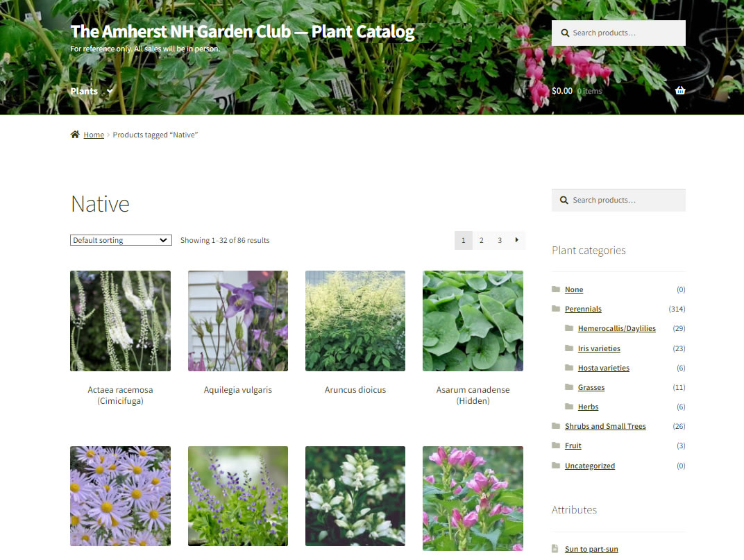Open the Actaea racemosa product thumbnail
744x560 pixels.
pos(121,321)
